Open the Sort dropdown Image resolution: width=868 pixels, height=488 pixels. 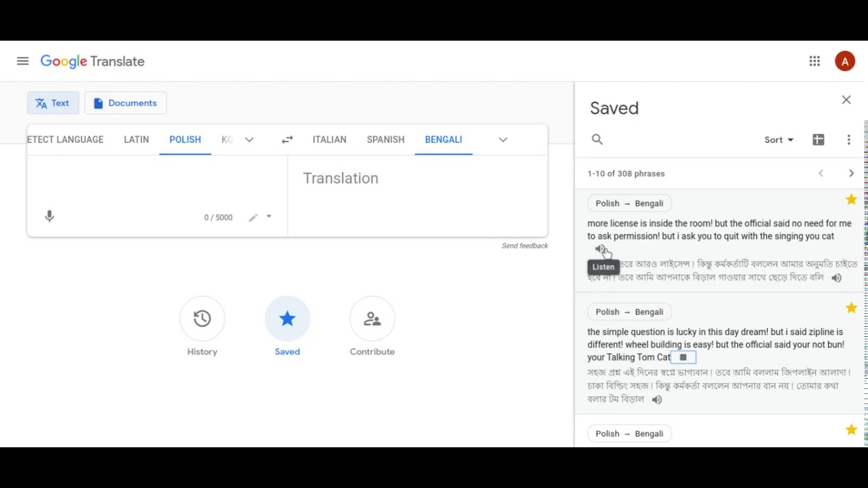[778, 140]
